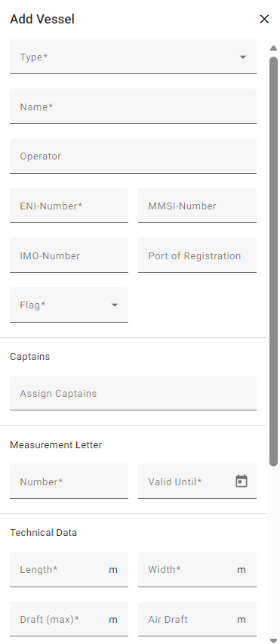The width and height of the screenshot is (280, 644).
Task: Click into the Length field
Action: [69, 570]
